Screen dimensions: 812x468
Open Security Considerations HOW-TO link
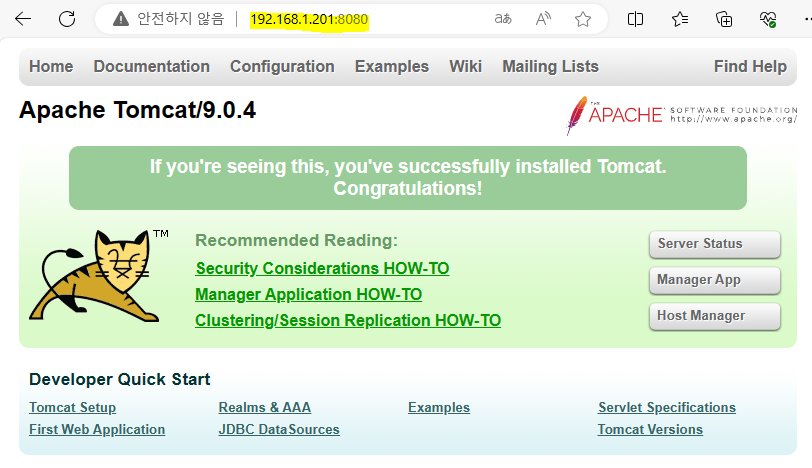322,268
